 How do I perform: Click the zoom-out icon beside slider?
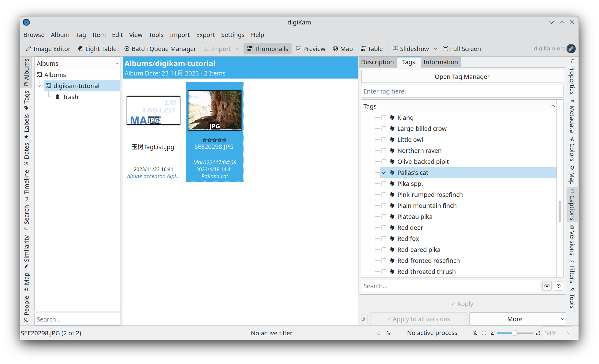(x=493, y=333)
